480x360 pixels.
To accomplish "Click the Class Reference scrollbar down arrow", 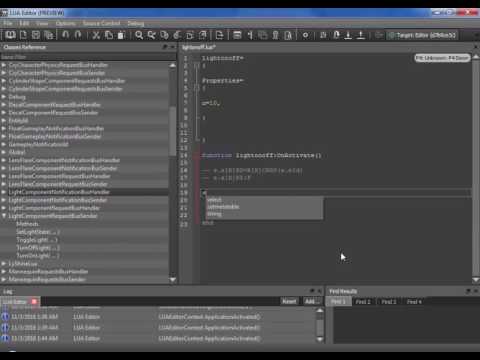I will click(x=172, y=280).
